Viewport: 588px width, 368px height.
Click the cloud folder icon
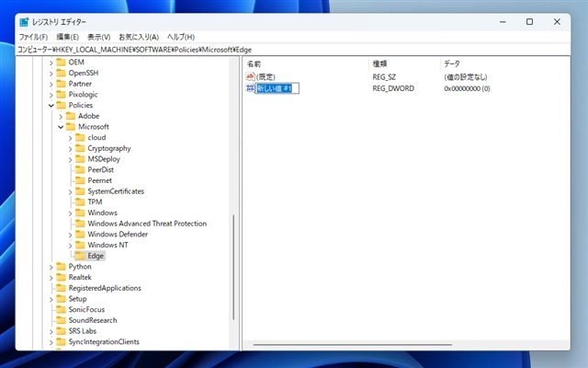point(80,137)
